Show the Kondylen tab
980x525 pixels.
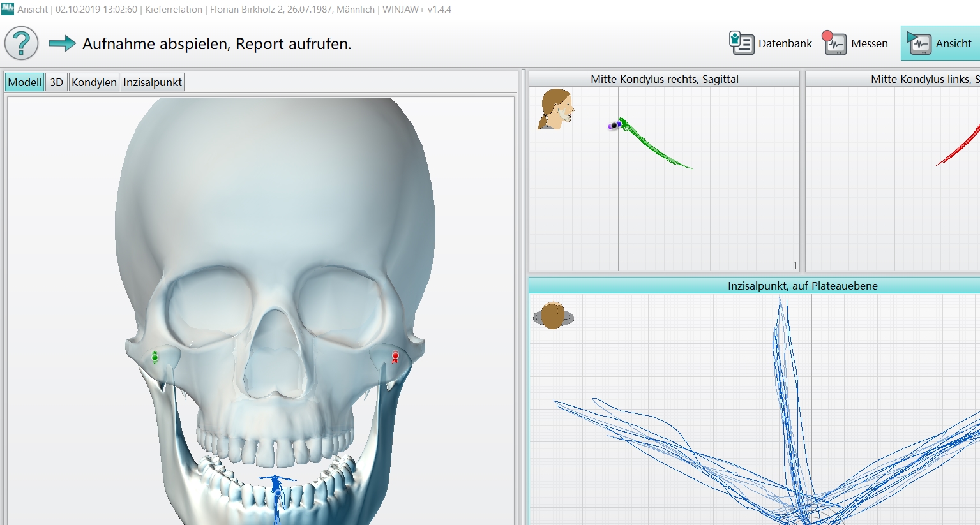94,82
